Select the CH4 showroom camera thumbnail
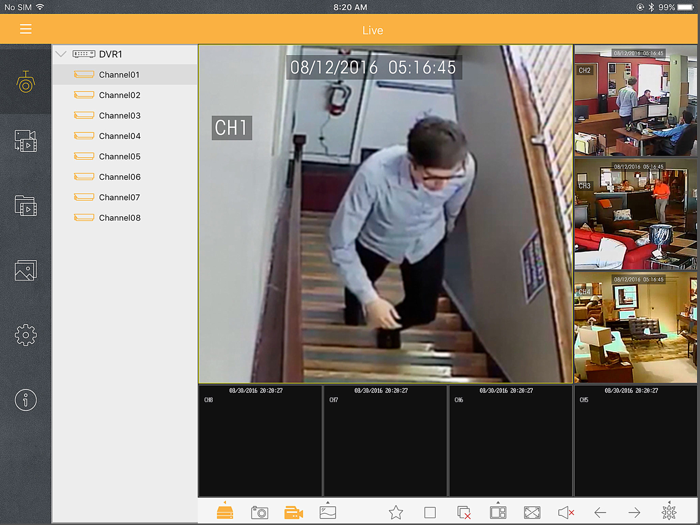700x525 pixels. pyautogui.click(x=636, y=327)
